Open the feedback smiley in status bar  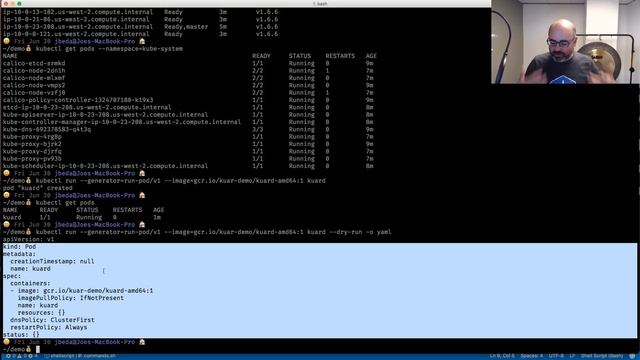point(632,356)
